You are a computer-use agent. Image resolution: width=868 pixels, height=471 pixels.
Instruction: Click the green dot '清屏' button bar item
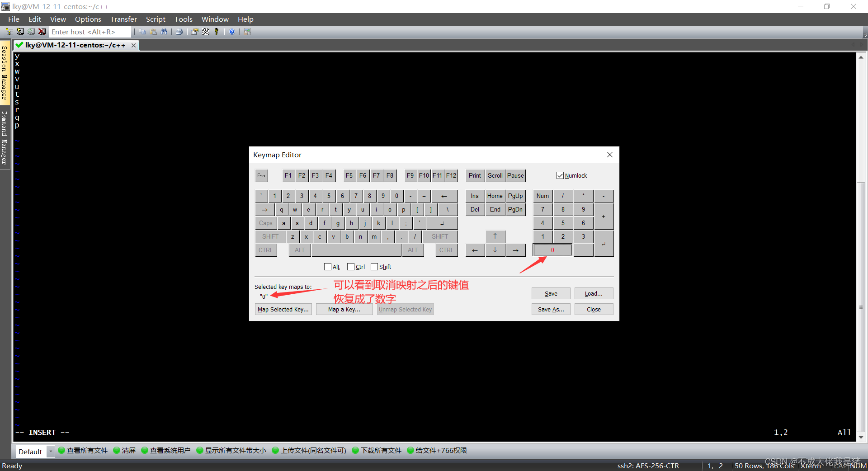(x=124, y=450)
